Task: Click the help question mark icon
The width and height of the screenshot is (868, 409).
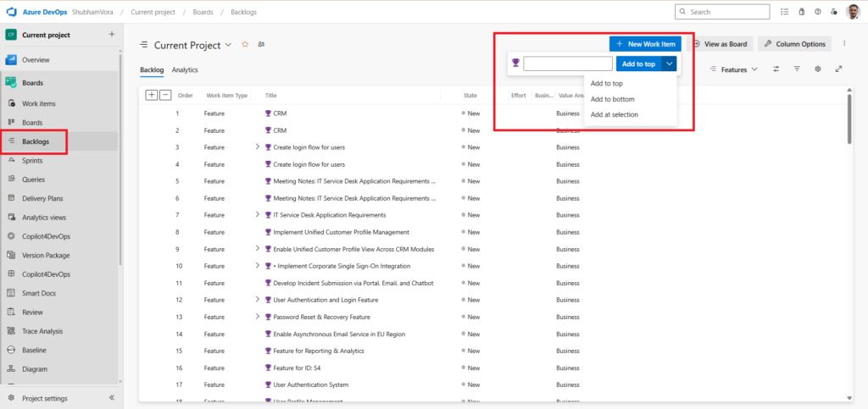Action: 818,12
